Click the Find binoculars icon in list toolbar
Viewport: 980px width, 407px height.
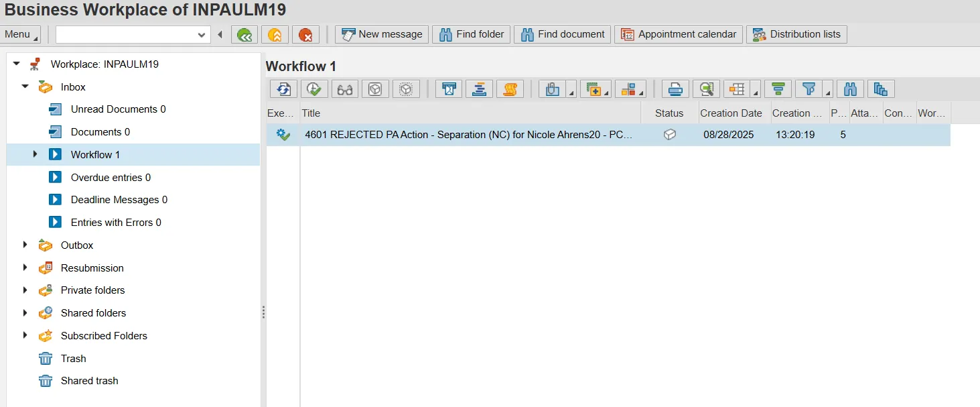coord(850,89)
